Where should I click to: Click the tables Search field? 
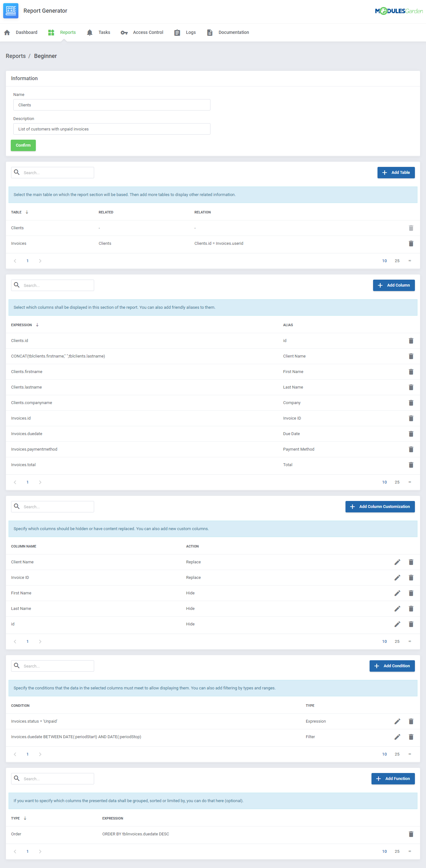[x=53, y=173]
